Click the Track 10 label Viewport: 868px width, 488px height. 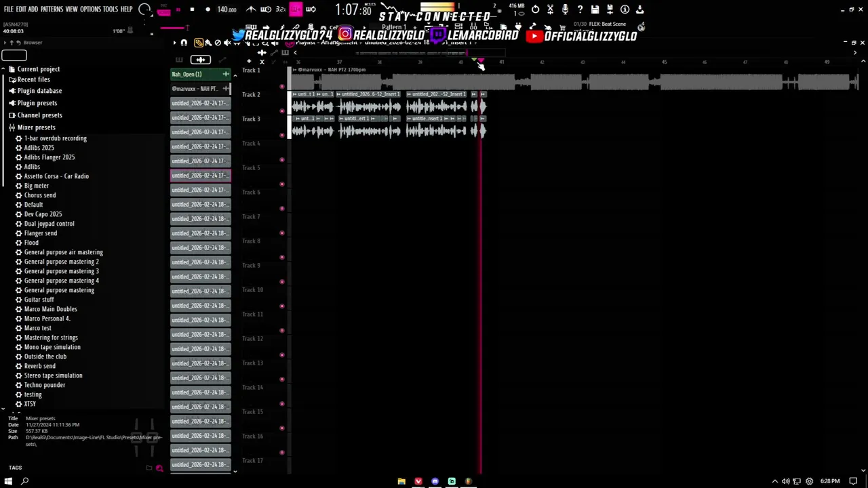coord(252,290)
